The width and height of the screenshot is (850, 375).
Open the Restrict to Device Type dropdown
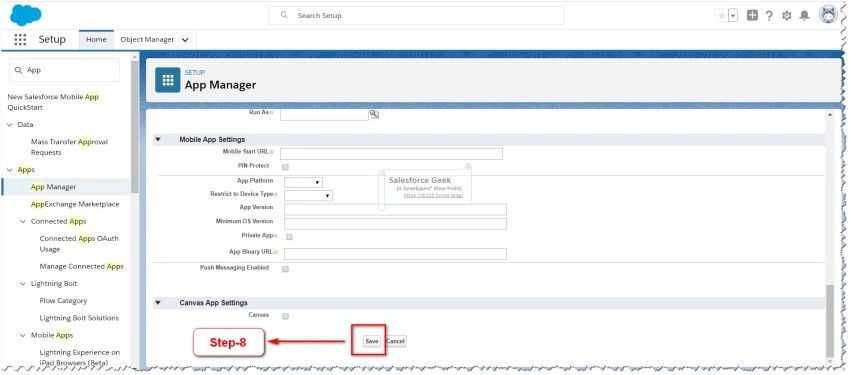click(x=308, y=195)
